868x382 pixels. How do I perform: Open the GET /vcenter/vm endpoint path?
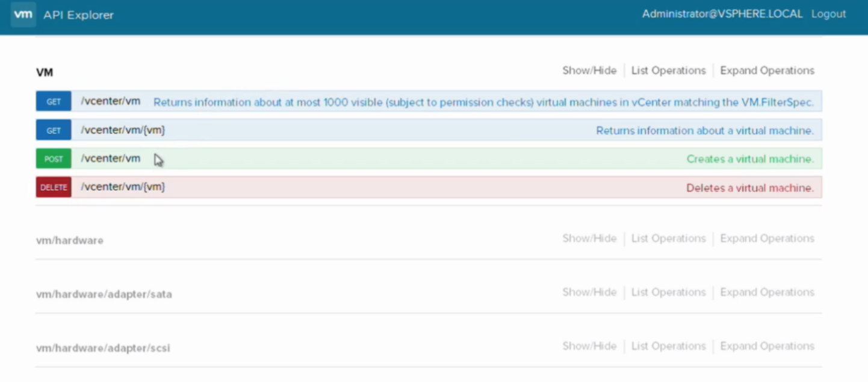111,101
